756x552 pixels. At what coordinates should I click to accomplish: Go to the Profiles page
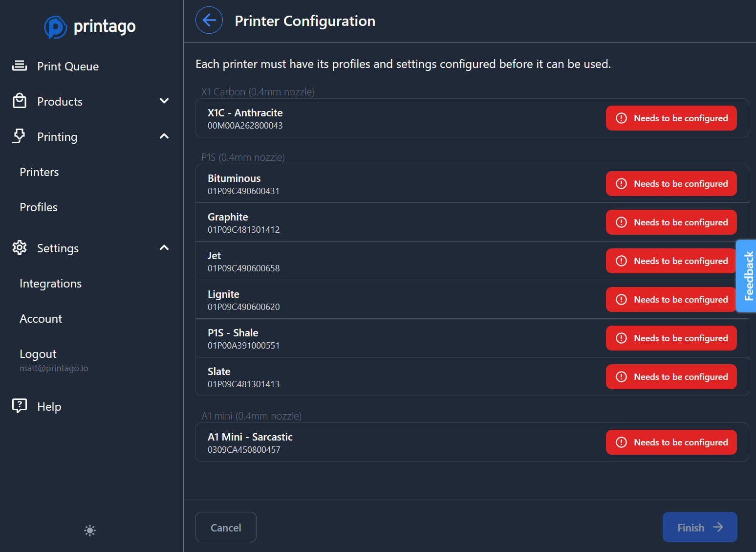[x=39, y=207]
